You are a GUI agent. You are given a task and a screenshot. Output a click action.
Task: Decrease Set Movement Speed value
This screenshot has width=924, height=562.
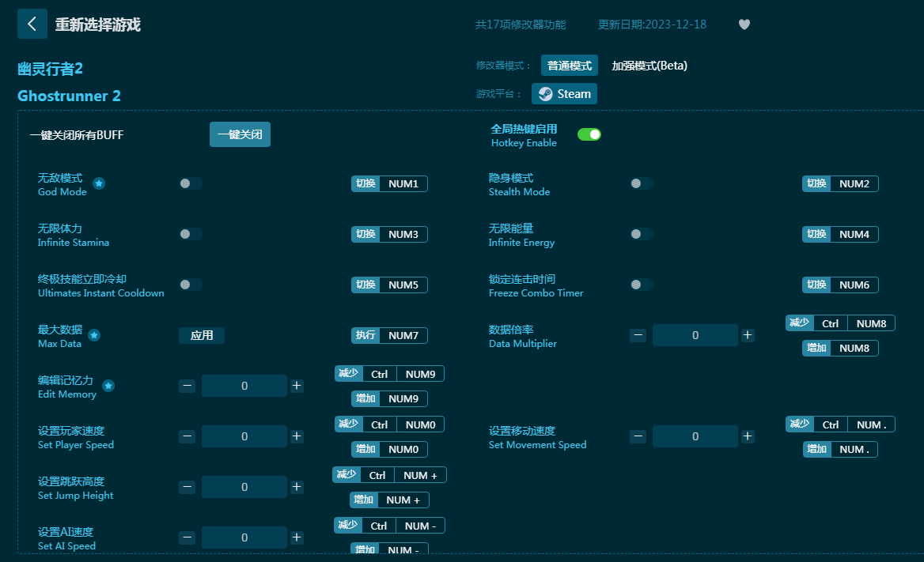tap(638, 436)
